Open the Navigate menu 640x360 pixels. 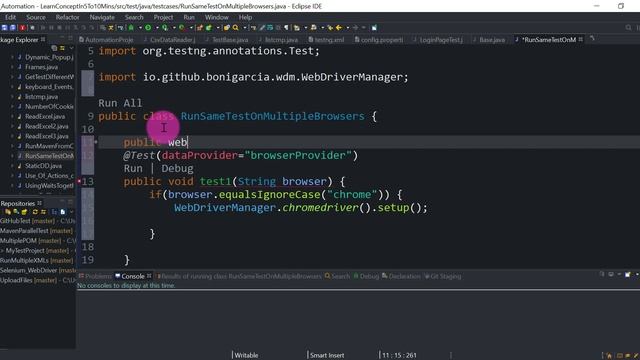(102, 17)
